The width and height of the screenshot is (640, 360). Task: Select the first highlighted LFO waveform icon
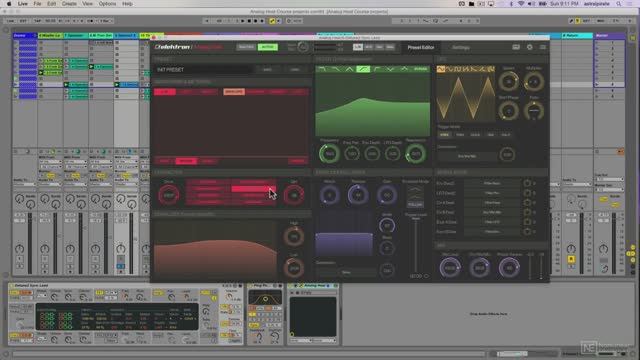click(441, 69)
